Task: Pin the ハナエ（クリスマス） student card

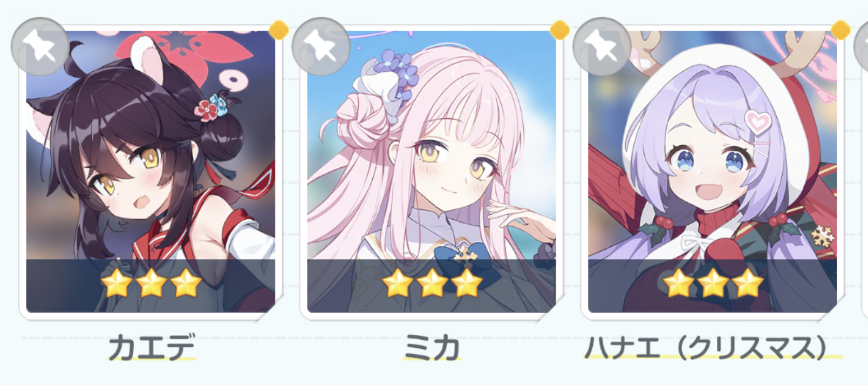Action: [602, 46]
